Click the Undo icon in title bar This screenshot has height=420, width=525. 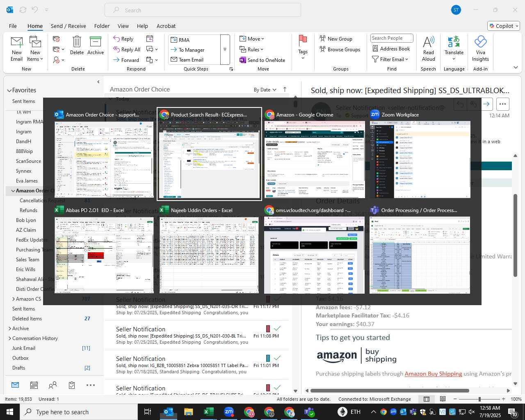pyautogui.click(x=35, y=10)
